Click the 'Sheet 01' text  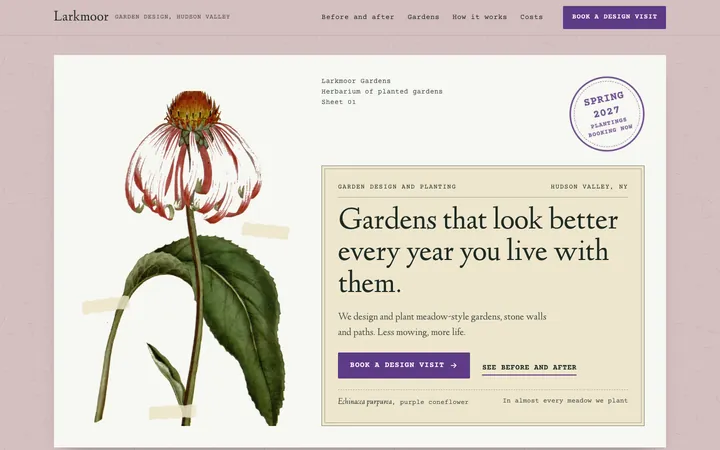[x=338, y=102]
